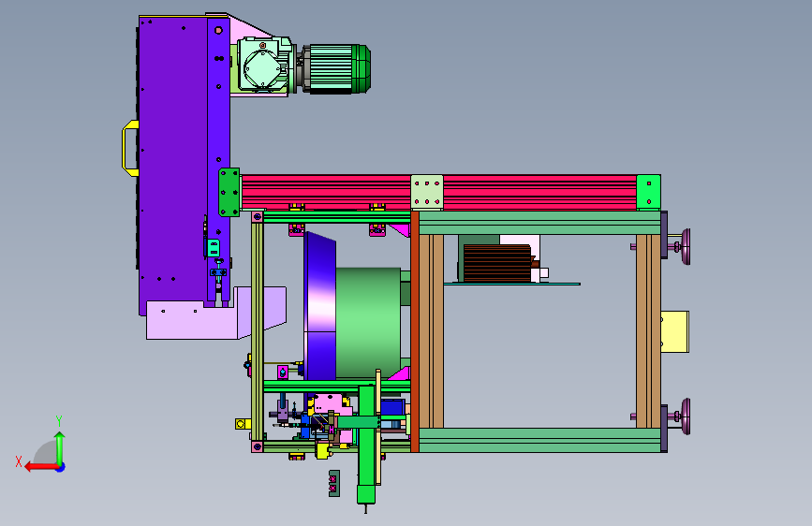
Task: Select the light green gearbox housing beside motor
Action: [x=265, y=64]
